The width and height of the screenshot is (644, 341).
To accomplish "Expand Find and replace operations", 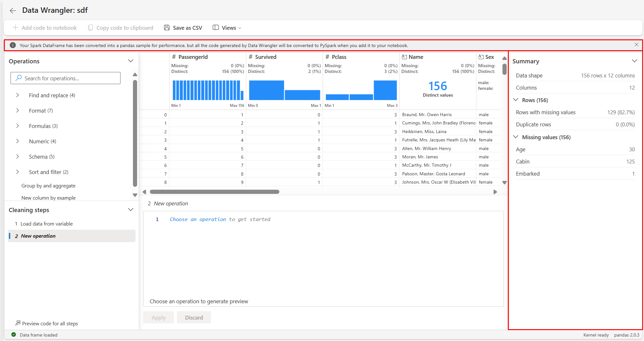I will [18, 95].
